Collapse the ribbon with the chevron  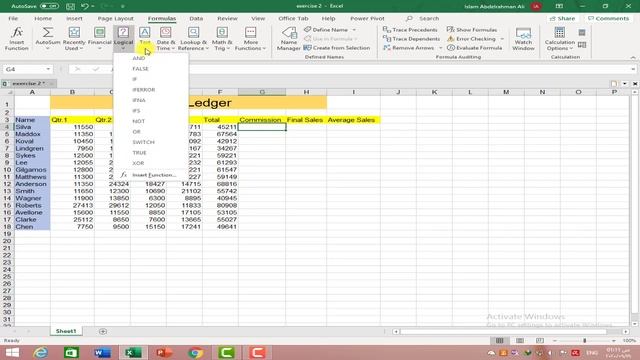click(633, 58)
